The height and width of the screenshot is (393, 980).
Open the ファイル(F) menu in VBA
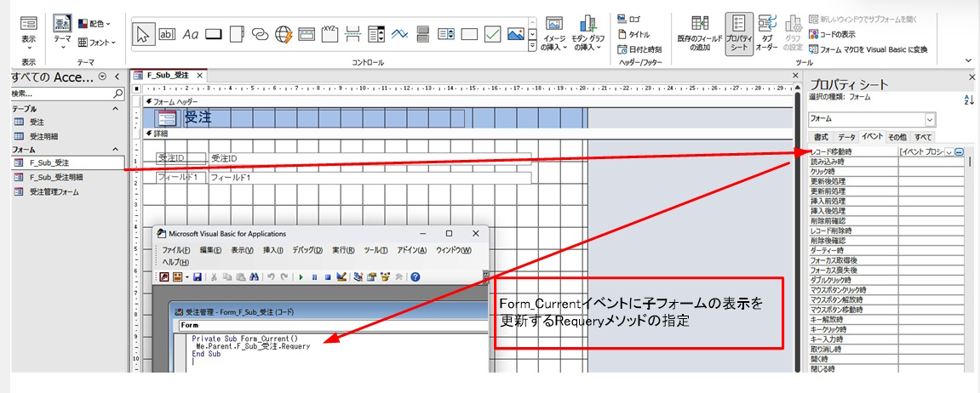176,250
